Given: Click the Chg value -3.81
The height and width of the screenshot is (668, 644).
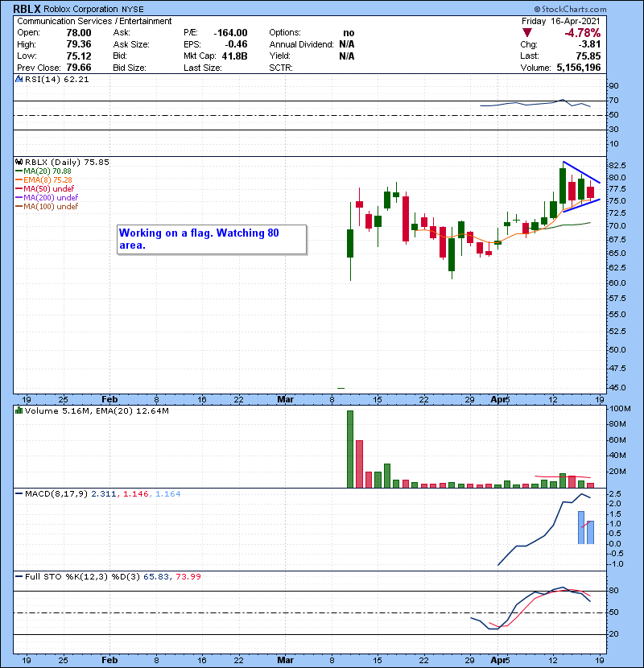Looking at the screenshot, I should tap(589, 44).
